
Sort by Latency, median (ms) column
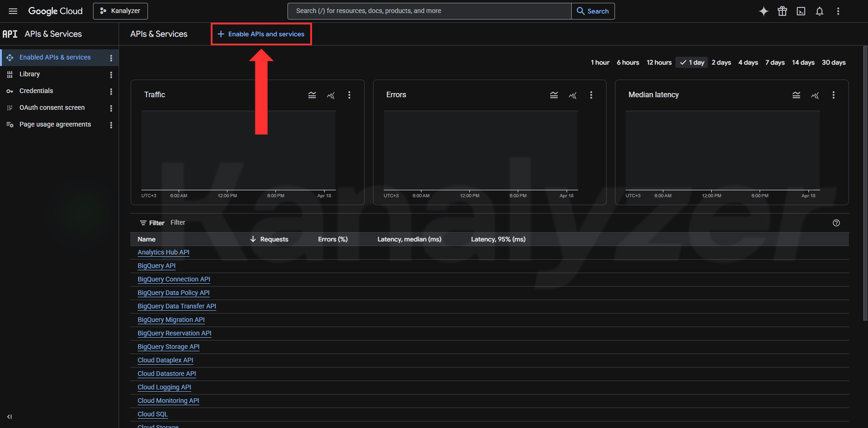(x=409, y=239)
